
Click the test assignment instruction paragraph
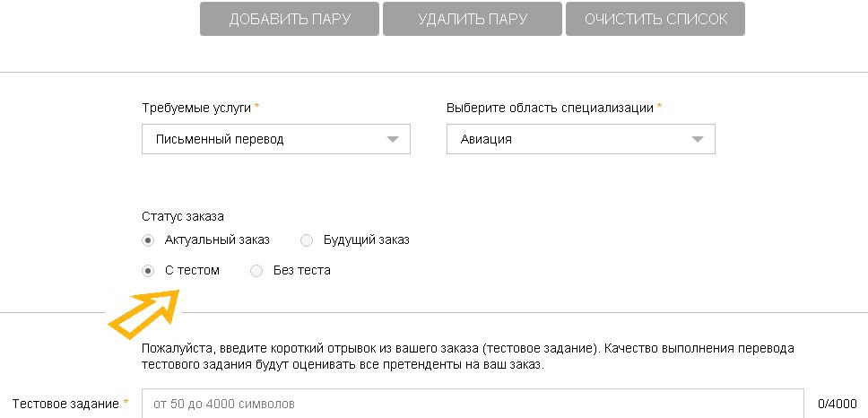tap(468, 356)
